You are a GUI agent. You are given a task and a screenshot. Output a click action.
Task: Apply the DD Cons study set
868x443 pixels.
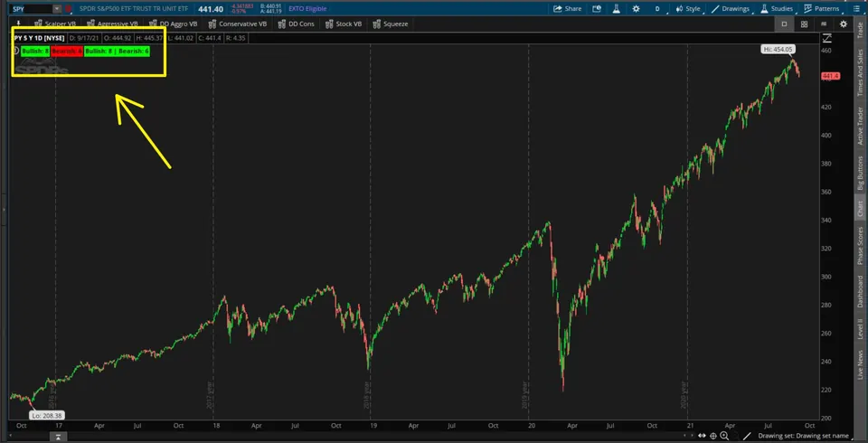(296, 24)
